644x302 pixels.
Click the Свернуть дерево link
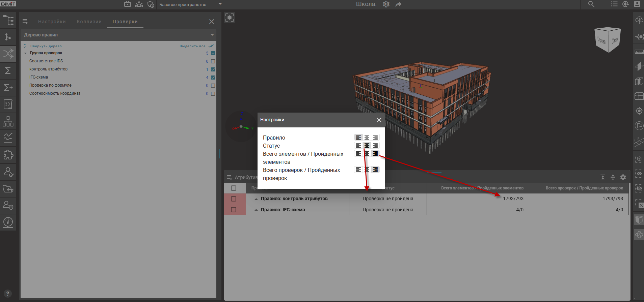[x=46, y=46]
